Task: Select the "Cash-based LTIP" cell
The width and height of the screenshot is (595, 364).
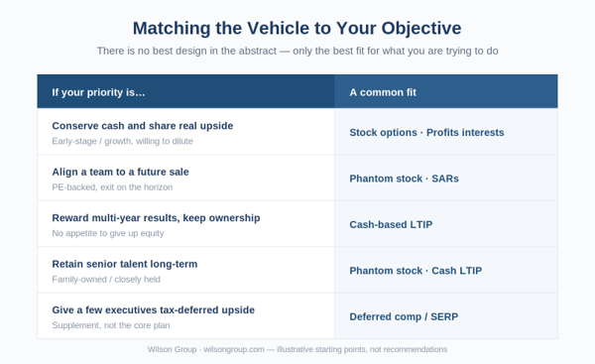Action: pos(446,224)
